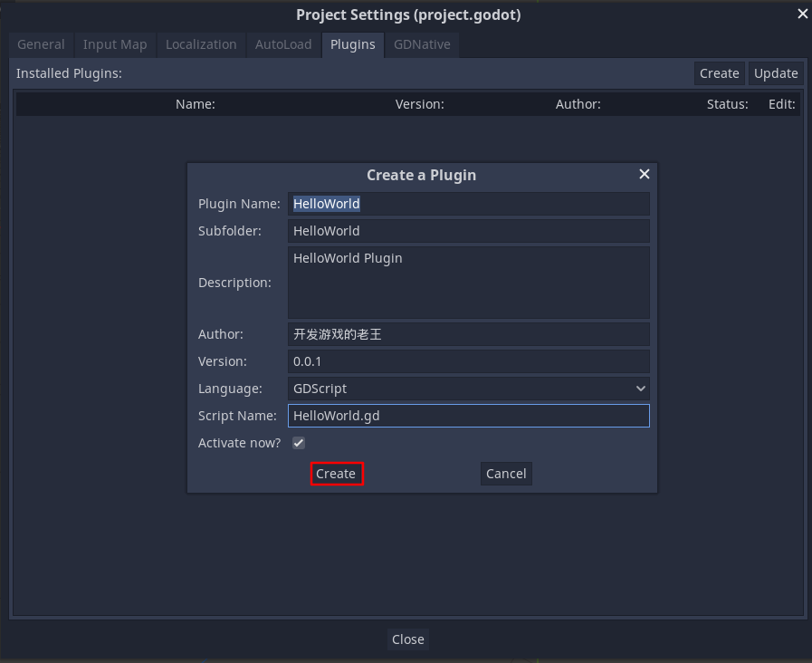Focus the Author input field
Image resolution: width=812 pixels, height=663 pixels.
(468, 334)
